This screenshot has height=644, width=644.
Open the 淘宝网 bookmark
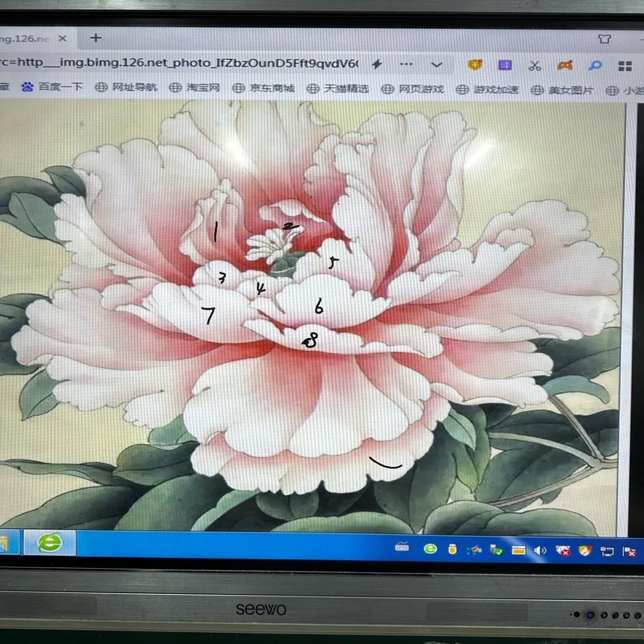[195, 88]
